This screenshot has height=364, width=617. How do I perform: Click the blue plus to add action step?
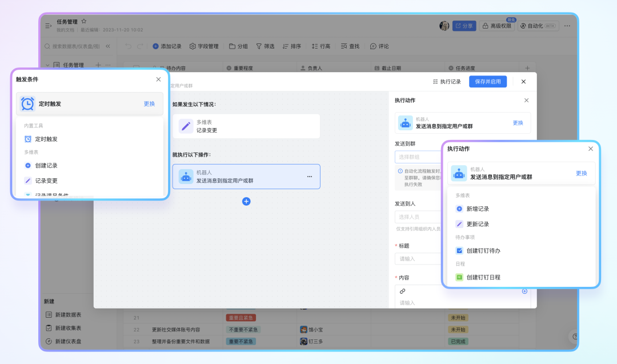(246, 201)
